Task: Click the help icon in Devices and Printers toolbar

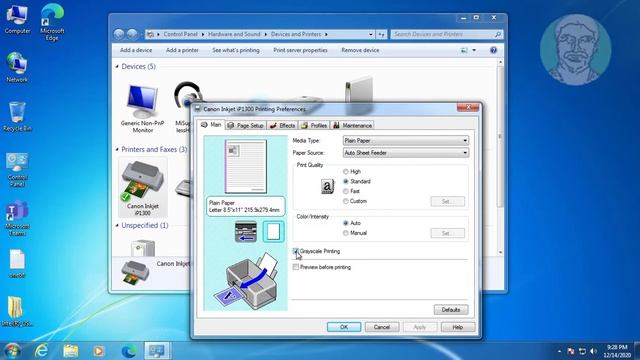Action: pyautogui.click(x=493, y=50)
